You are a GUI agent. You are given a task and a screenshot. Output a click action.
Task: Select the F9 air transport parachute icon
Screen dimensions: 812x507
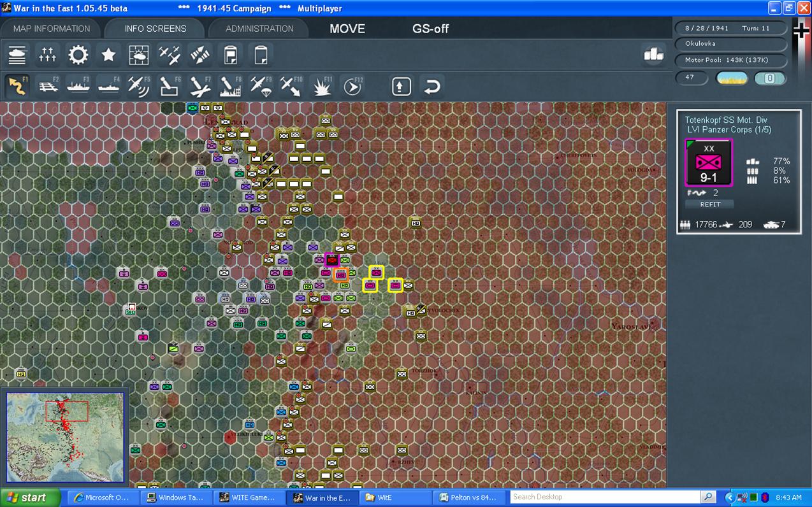tap(261, 85)
